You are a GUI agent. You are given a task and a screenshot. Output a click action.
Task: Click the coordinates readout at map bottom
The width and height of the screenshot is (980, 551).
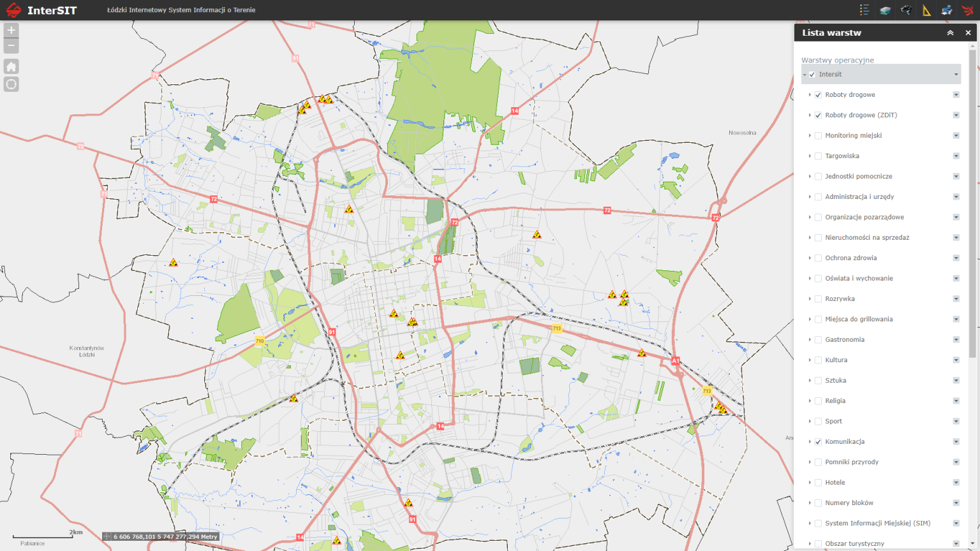[165, 537]
